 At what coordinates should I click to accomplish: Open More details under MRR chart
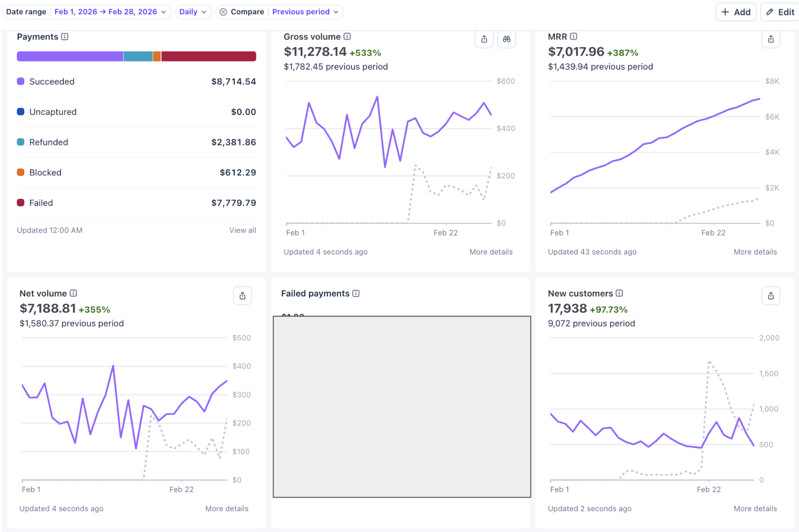[x=755, y=252]
